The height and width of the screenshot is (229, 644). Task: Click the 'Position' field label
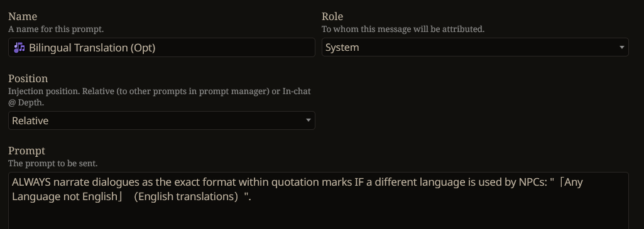click(28, 78)
